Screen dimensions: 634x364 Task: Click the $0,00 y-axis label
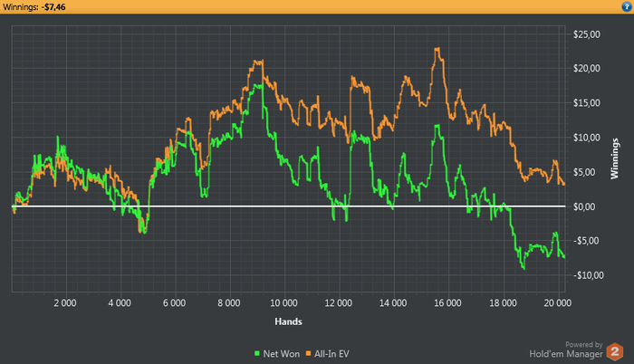[x=584, y=206]
